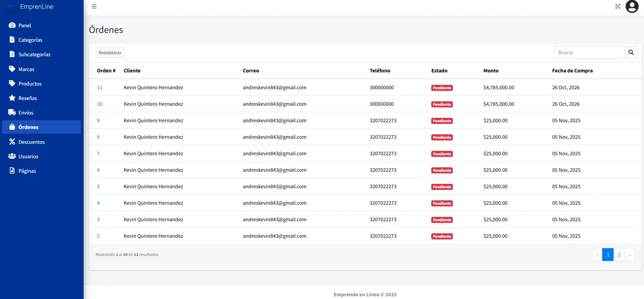
Task: Click the Monto column header
Action: pyautogui.click(x=491, y=71)
